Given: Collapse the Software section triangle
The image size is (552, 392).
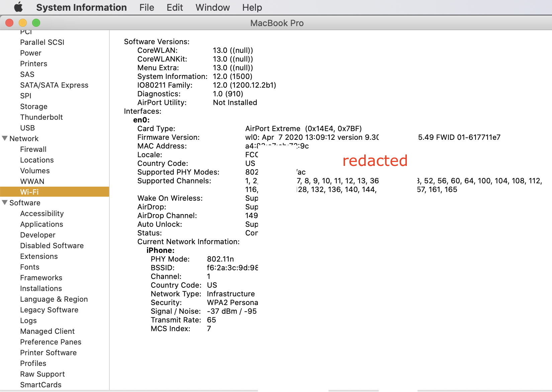Looking at the screenshot, I should point(5,202).
